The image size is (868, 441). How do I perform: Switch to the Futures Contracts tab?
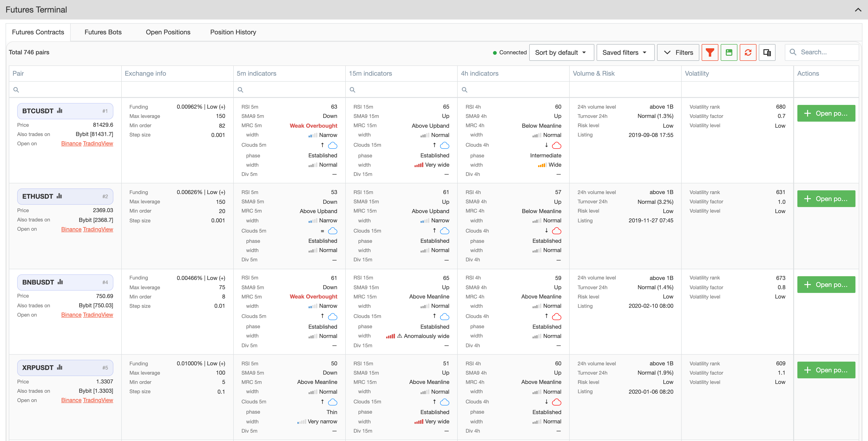pos(38,32)
